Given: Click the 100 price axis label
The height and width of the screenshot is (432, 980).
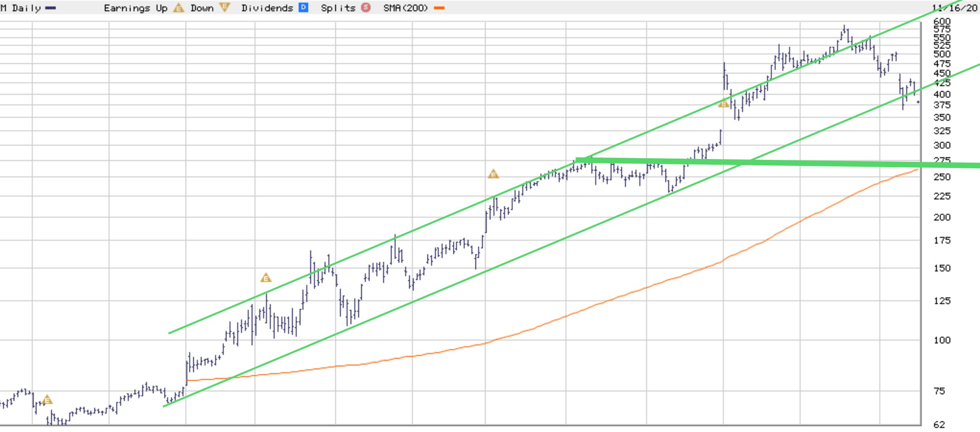Looking at the screenshot, I should 942,340.
